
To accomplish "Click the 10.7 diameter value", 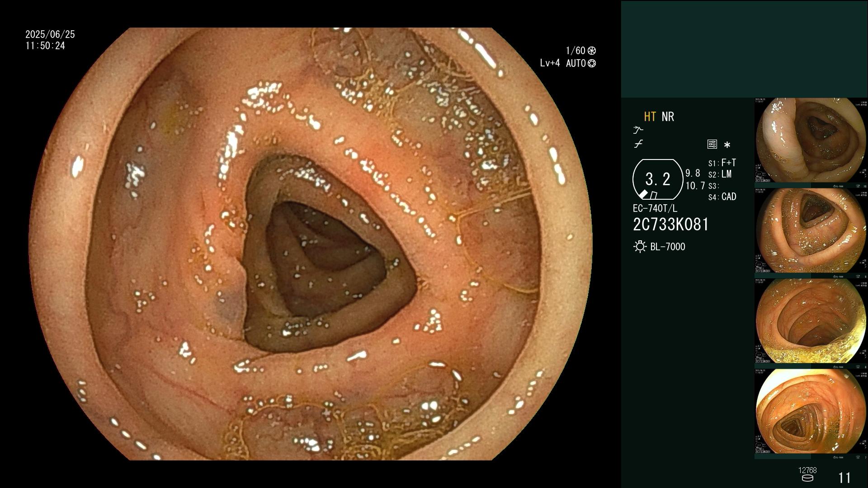I will pyautogui.click(x=695, y=186).
